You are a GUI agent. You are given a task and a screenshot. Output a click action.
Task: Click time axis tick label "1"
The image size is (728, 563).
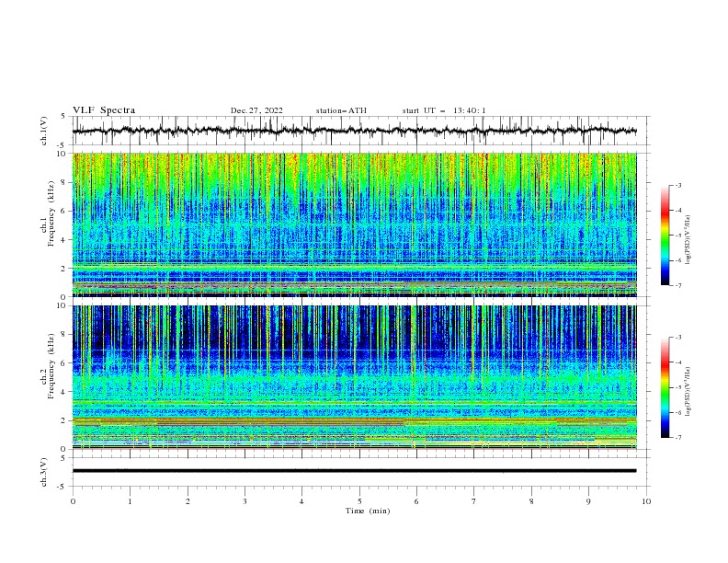[130, 501]
